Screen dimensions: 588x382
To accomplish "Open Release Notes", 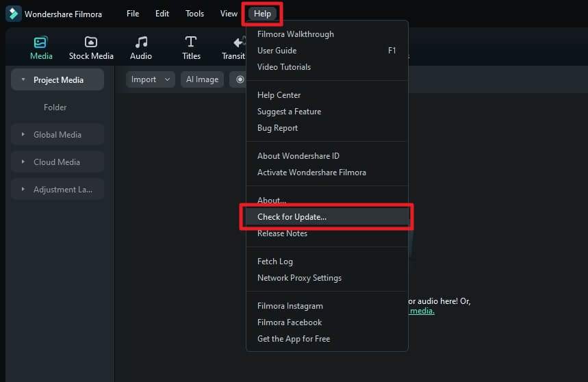I will pyautogui.click(x=327, y=233).
